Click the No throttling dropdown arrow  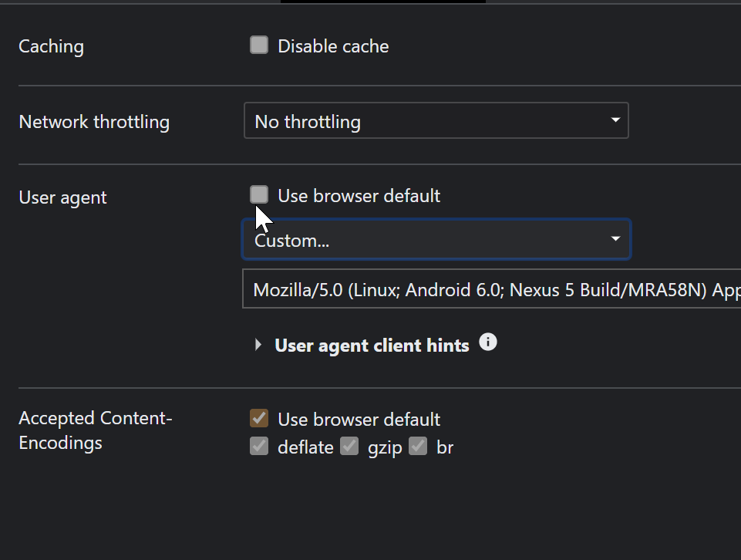(x=615, y=120)
